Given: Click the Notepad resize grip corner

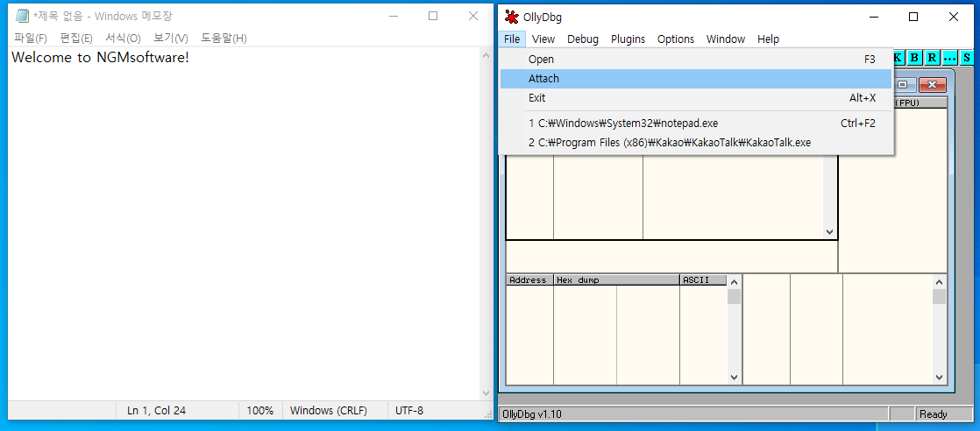Looking at the screenshot, I should click(x=488, y=414).
